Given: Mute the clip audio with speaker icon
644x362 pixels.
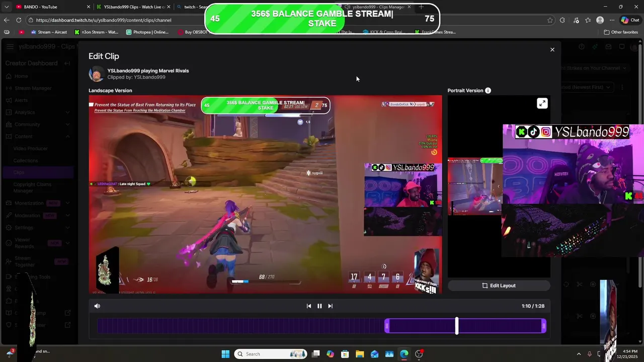Looking at the screenshot, I should coord(97,306).
